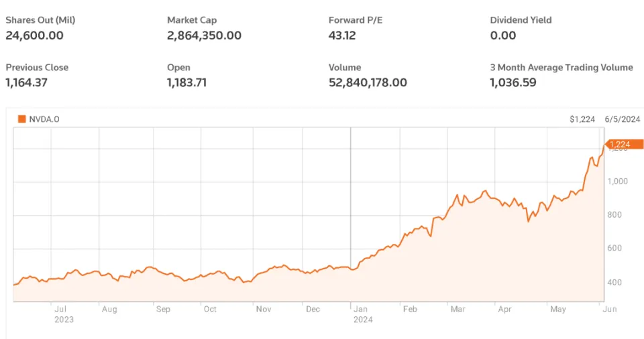Click the $1,224 price readout above chart
This screenshot has width=644, height=339.
pos(582,119)
